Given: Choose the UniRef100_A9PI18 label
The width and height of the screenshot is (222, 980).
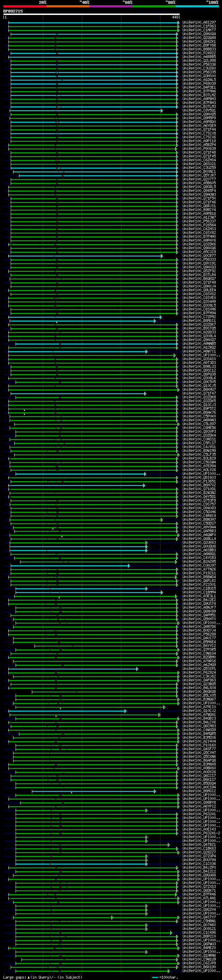Looking at the screenshot, I should (x=199, y=141).
